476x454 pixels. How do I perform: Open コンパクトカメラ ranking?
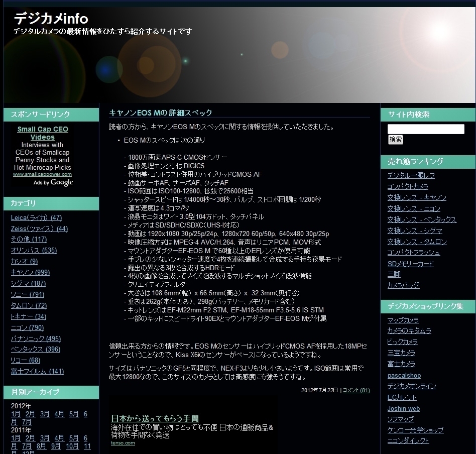(408, 186)
